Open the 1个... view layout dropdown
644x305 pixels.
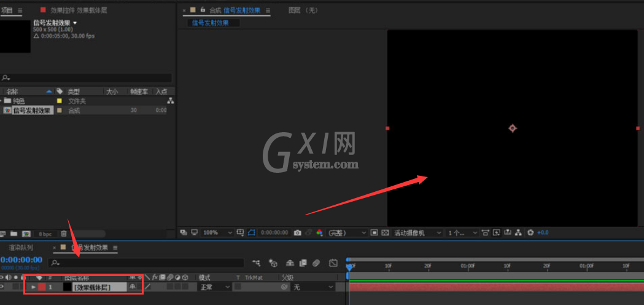[462, 233]
